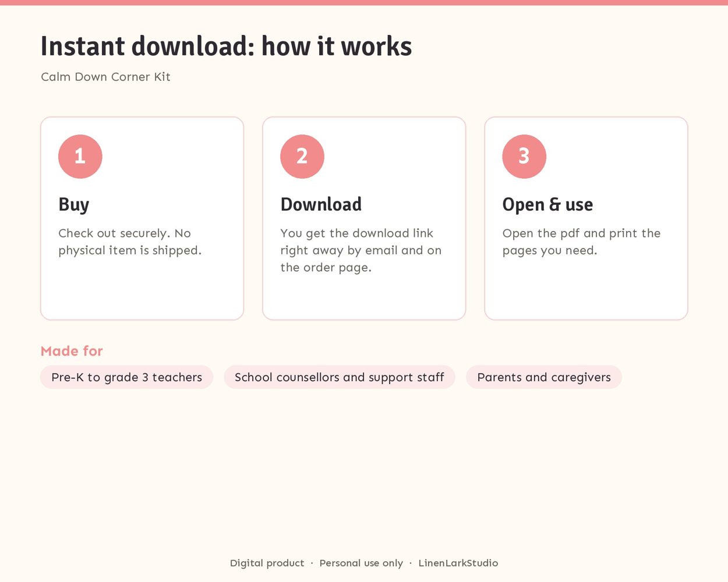The image size is (728, 582).
Task: Click the download link by email description
Action: point(361,250)
